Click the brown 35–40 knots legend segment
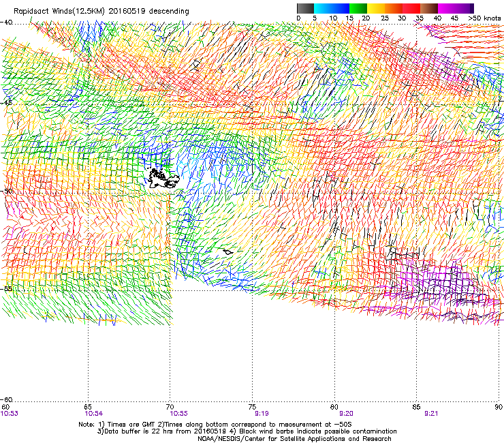The width and height of the screenshot is (504, 443). [429, 8]
